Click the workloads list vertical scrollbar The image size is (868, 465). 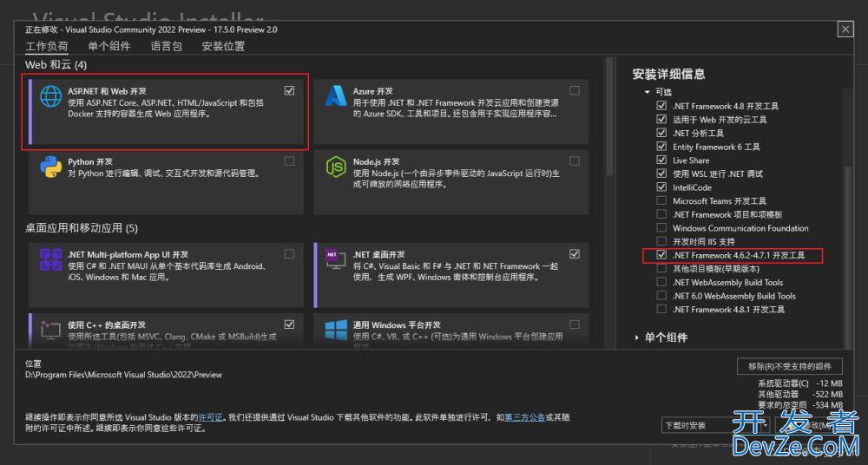pos(610,116)
